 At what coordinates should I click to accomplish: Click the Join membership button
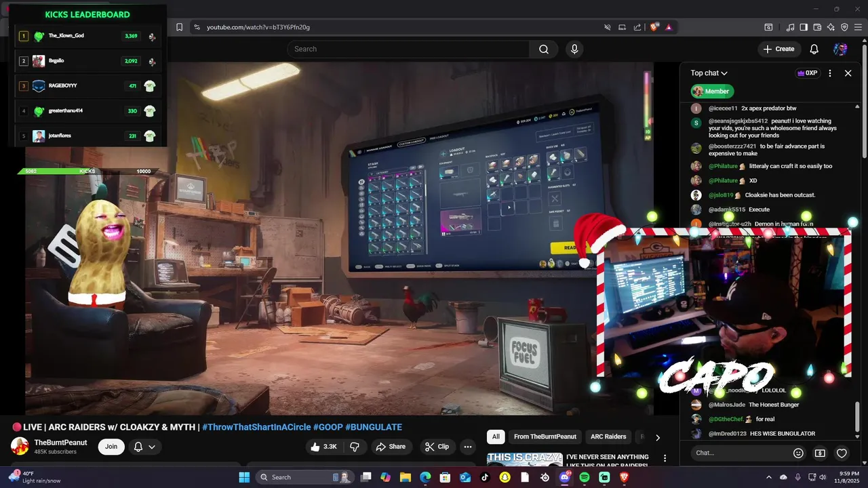pos(111,447)
